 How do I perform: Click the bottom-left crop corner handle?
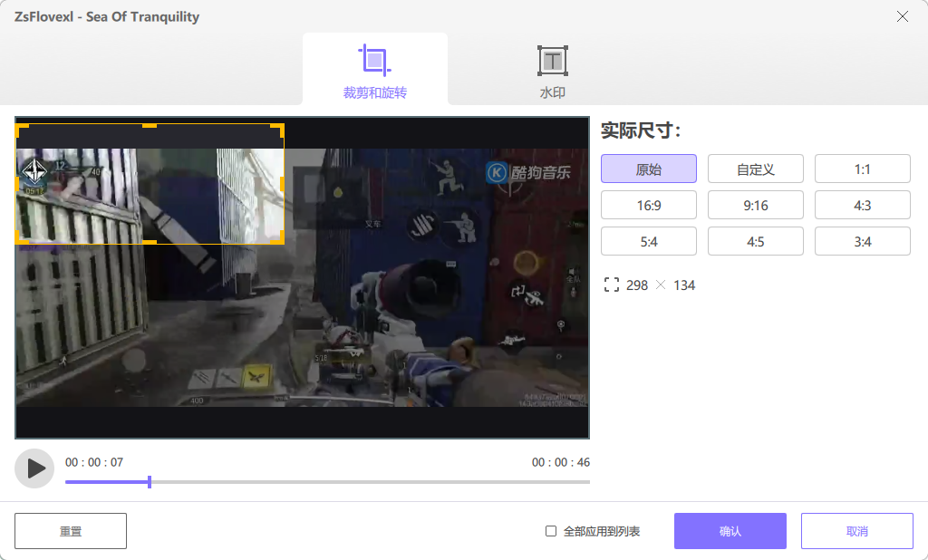(20, 239)
